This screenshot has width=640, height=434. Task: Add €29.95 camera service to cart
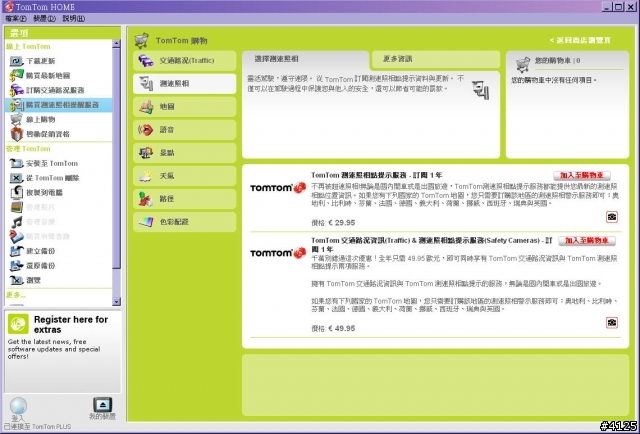582,176
